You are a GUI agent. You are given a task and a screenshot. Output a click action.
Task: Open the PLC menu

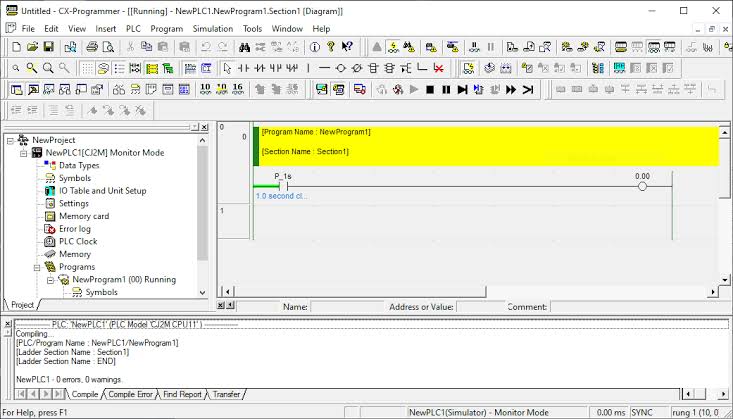133,29
